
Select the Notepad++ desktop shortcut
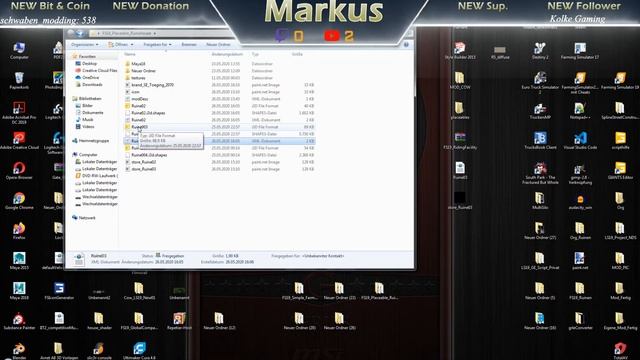(580, 111)
